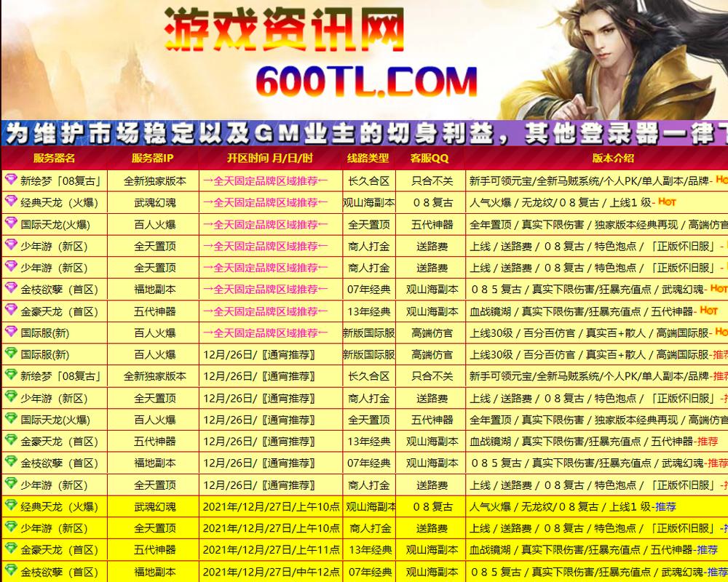Viewport: 728px width, 582px height.
Task: Click green diamond in 金枝欲孽 中午12点 row
Action: point(11,570)
